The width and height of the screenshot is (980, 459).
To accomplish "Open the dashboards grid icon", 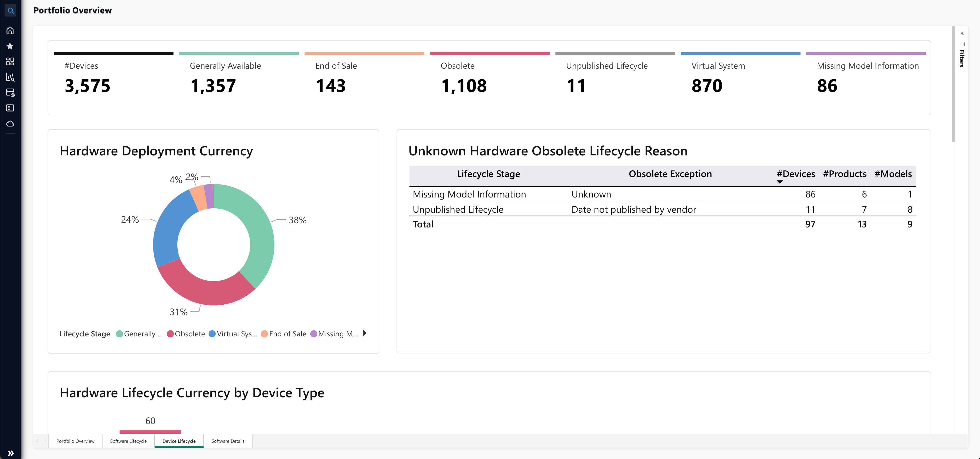I will 10,62.
